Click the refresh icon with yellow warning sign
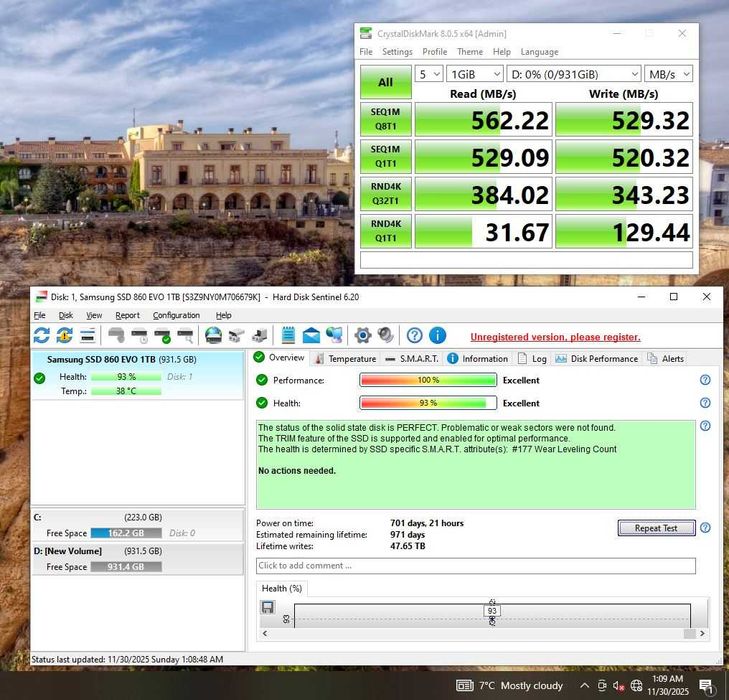The height and width of the screenshot is (700, 729). 64,335
